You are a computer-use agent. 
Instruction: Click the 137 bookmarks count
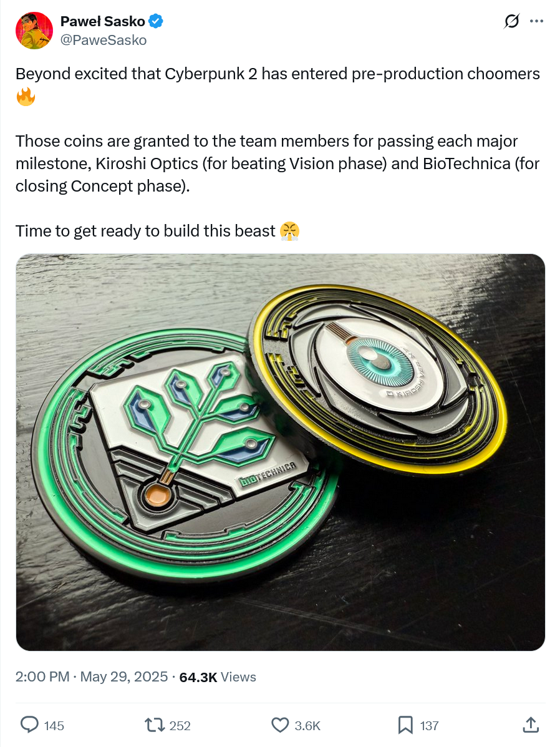click(429, 726)
